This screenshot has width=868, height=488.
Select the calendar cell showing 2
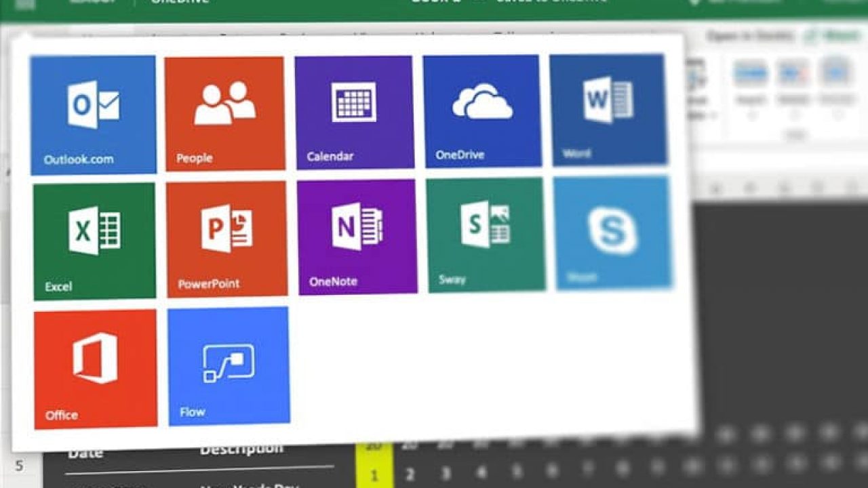(409, 474)
